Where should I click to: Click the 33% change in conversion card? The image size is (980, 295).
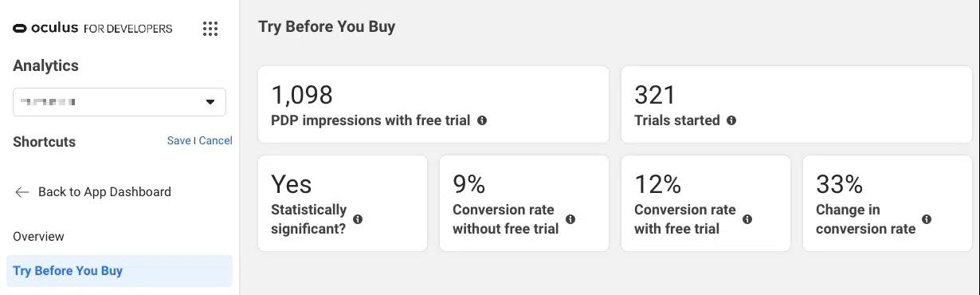point(888,203)
